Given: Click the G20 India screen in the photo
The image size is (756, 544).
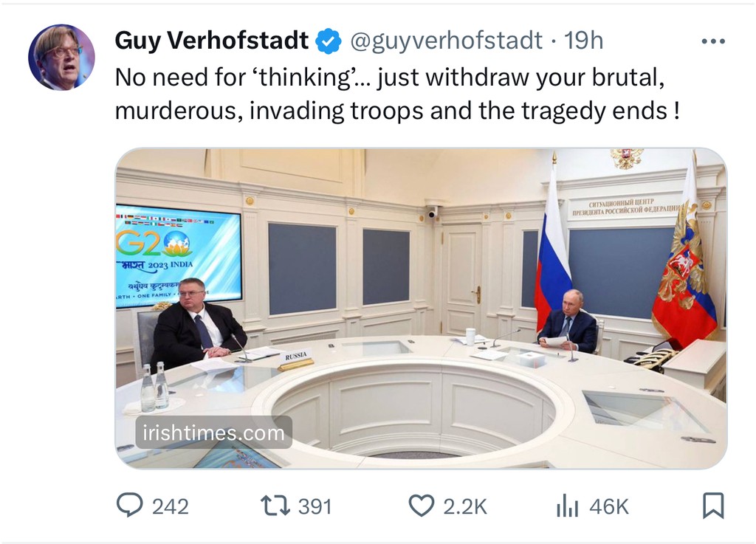Looking at the screenshot, I should (178, 254).
